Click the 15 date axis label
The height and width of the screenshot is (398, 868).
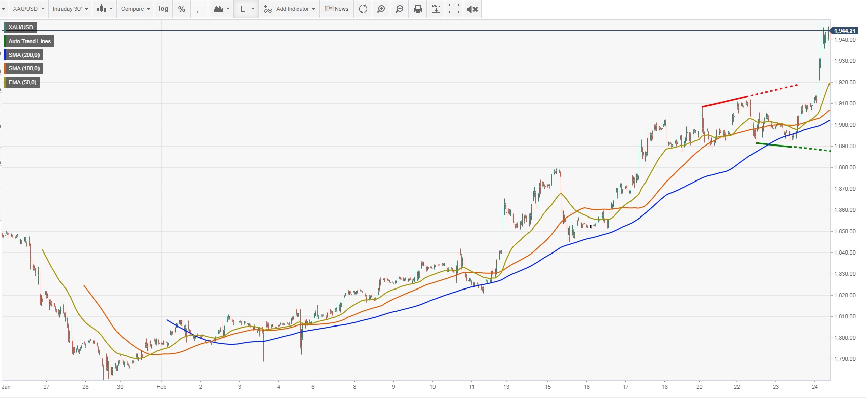coord(548,387)
